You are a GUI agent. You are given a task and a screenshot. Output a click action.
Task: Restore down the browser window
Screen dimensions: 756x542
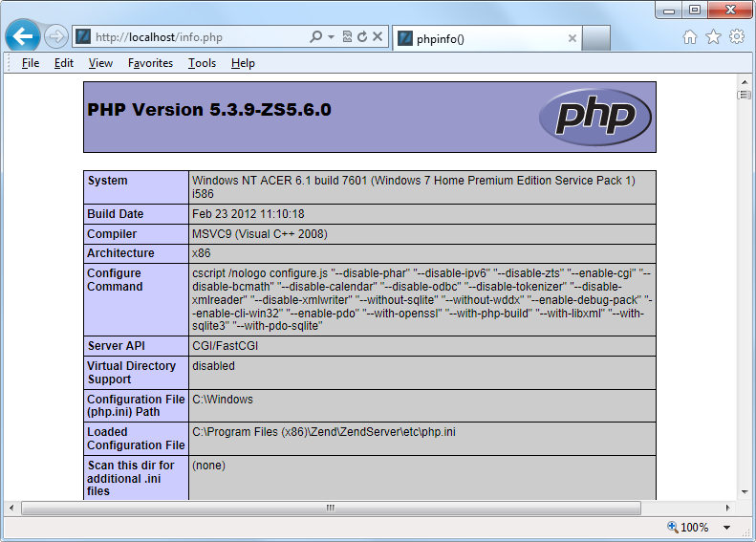(694, 10)
